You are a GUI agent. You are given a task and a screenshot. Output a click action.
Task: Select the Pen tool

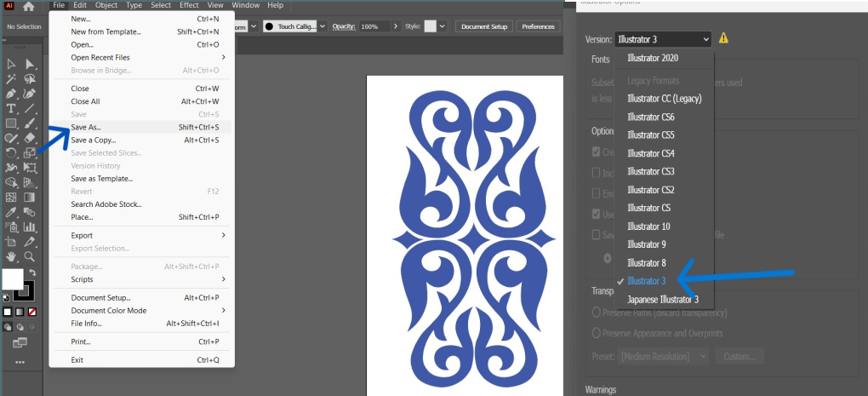pos(10,94)
